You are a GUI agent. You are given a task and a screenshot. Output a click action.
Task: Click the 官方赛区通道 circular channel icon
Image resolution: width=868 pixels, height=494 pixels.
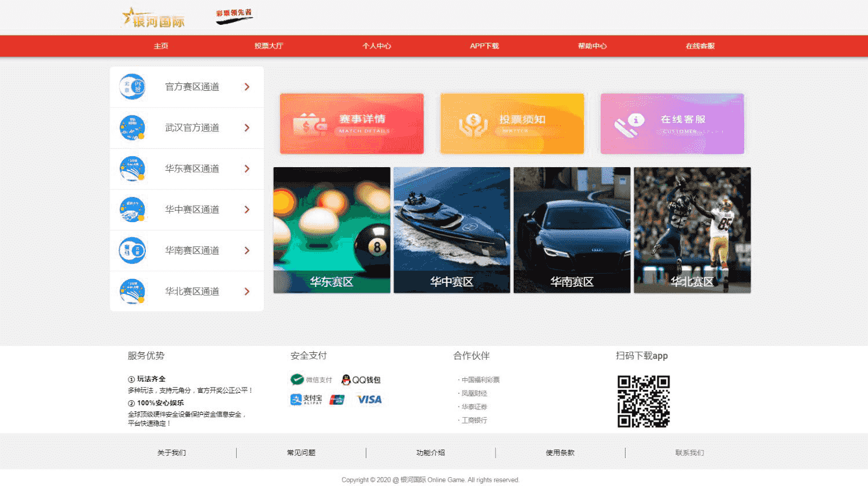point(132,86)
